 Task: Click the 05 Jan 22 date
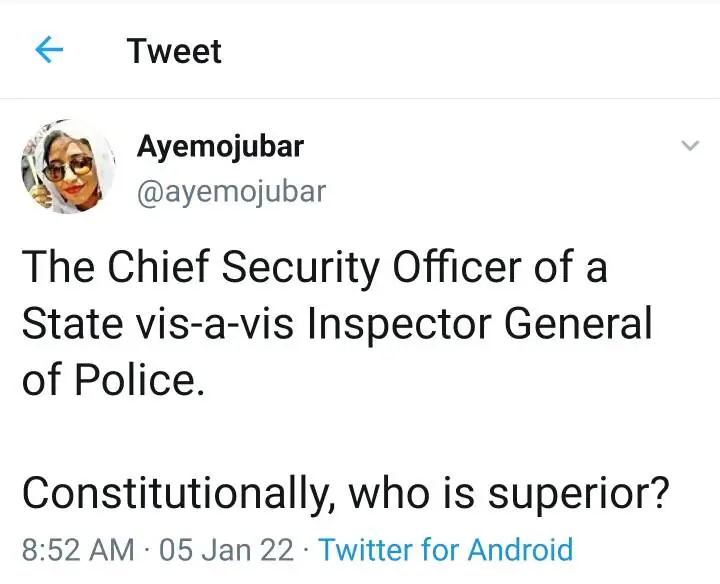[228, 549]
